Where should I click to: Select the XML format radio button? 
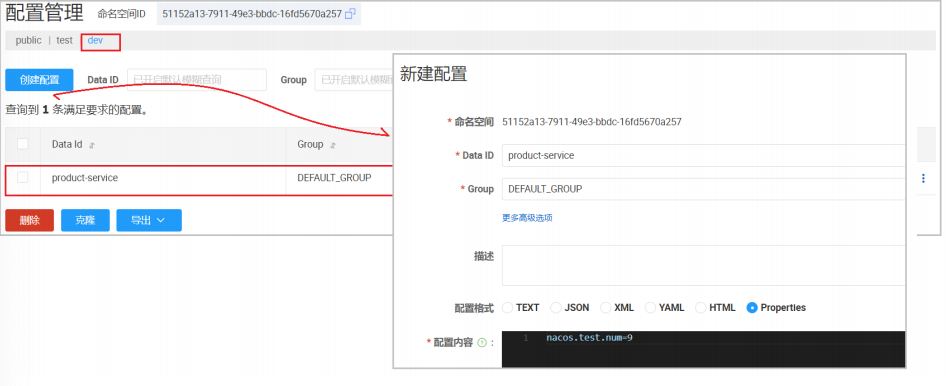click(605, 308)
